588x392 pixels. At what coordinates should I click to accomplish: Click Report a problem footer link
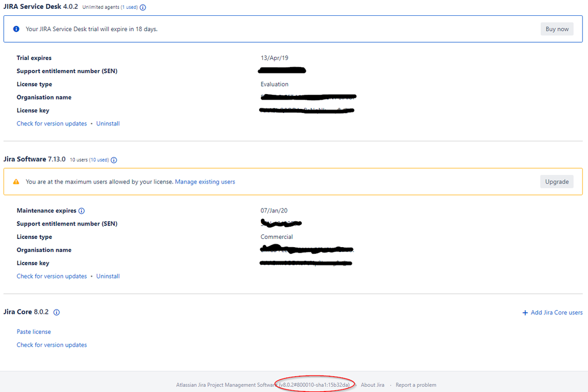tap(416, 385)
